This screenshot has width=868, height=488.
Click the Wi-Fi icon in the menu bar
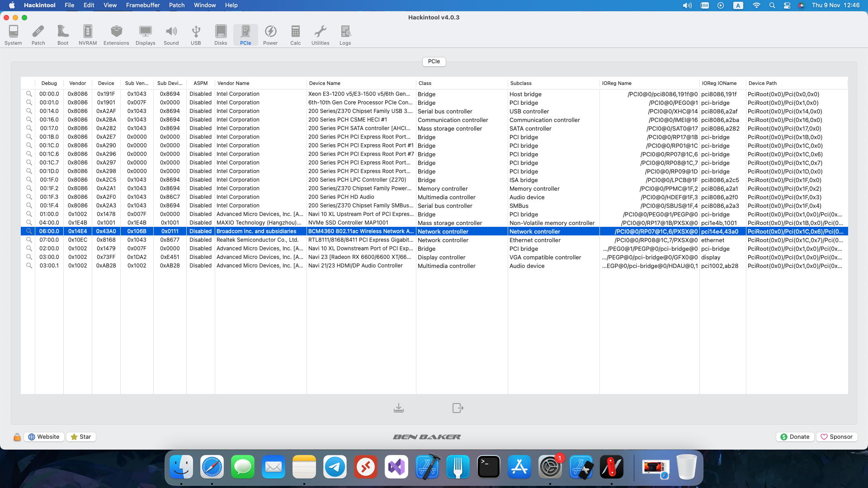pos(756,5)
